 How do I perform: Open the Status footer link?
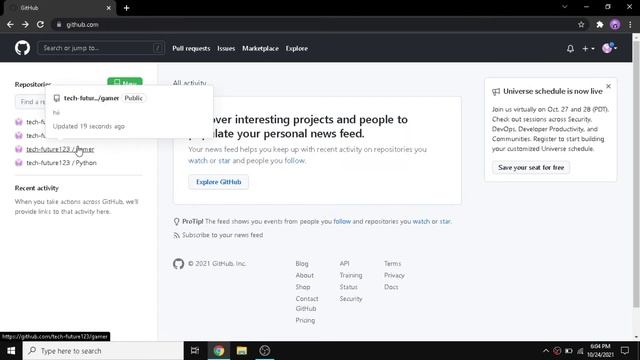pyautogui.click(x=349, y=287)
